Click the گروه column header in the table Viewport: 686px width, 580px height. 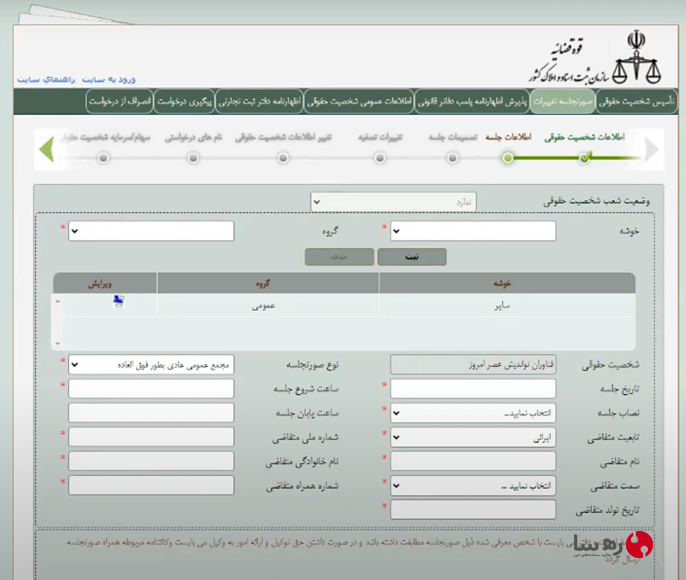tap(268, 283)
